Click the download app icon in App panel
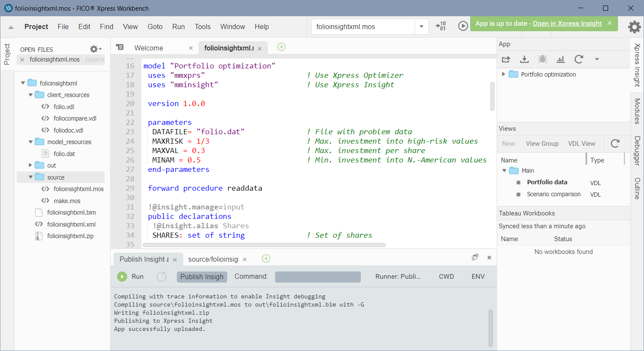 tap(524, 59)
